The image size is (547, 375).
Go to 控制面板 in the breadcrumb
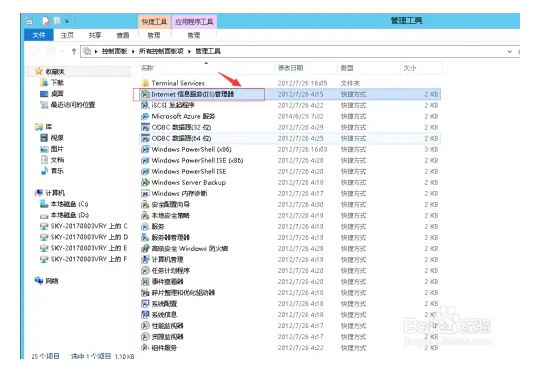click(114, 51)
